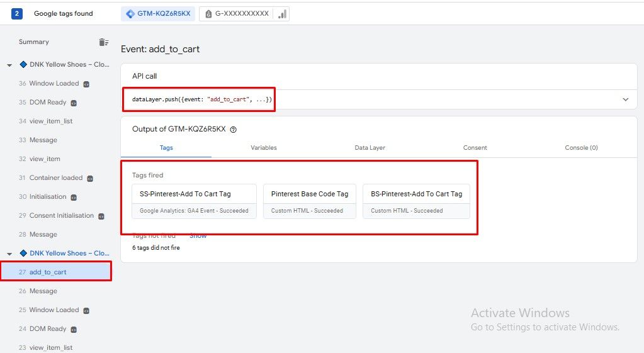Screen dimensions: 644x353
Task: Click the code icon next to Initialisation 30
Action: [x=74, y=197]
